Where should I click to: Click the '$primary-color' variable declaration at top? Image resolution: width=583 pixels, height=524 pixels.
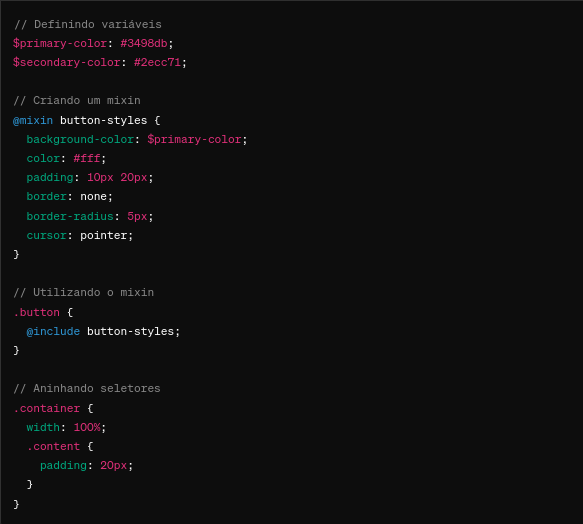click(x=60, y=44)
